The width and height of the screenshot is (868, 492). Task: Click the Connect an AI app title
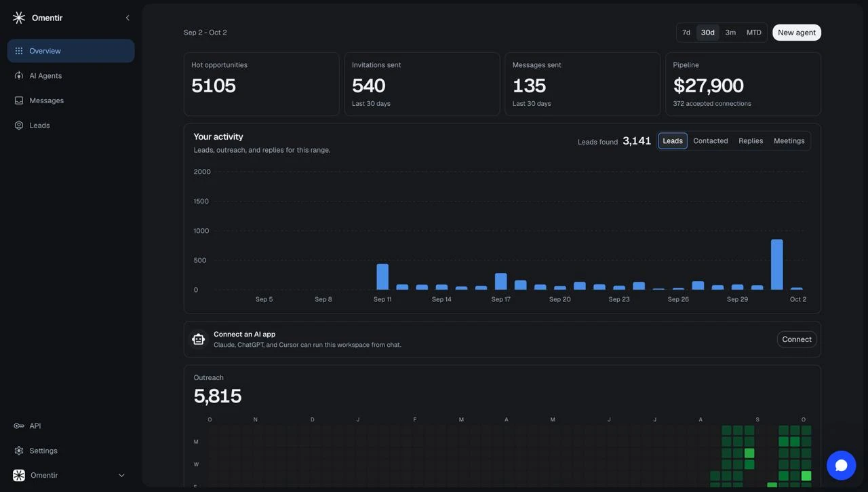tap(245, 334)
